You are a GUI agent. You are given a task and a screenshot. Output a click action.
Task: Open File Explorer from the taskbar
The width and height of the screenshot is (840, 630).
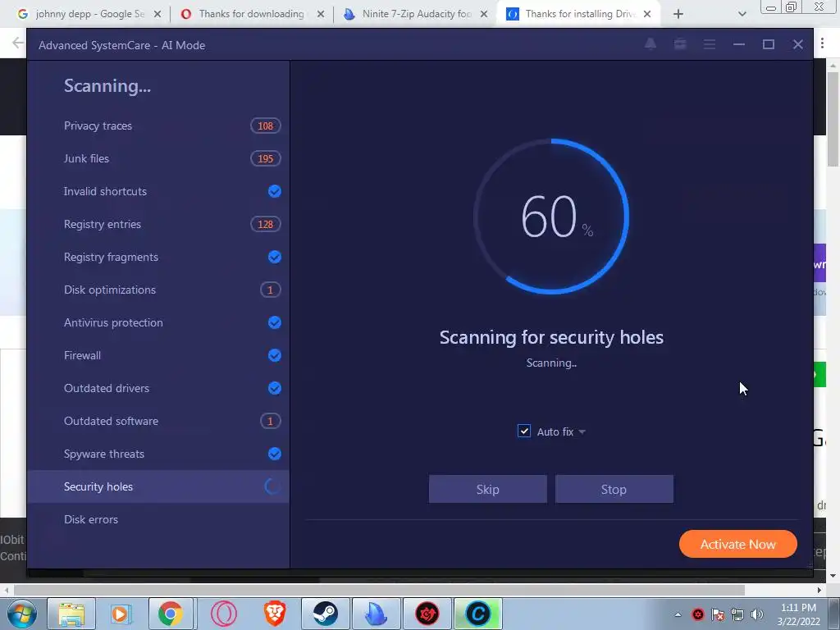pos(71,614)
